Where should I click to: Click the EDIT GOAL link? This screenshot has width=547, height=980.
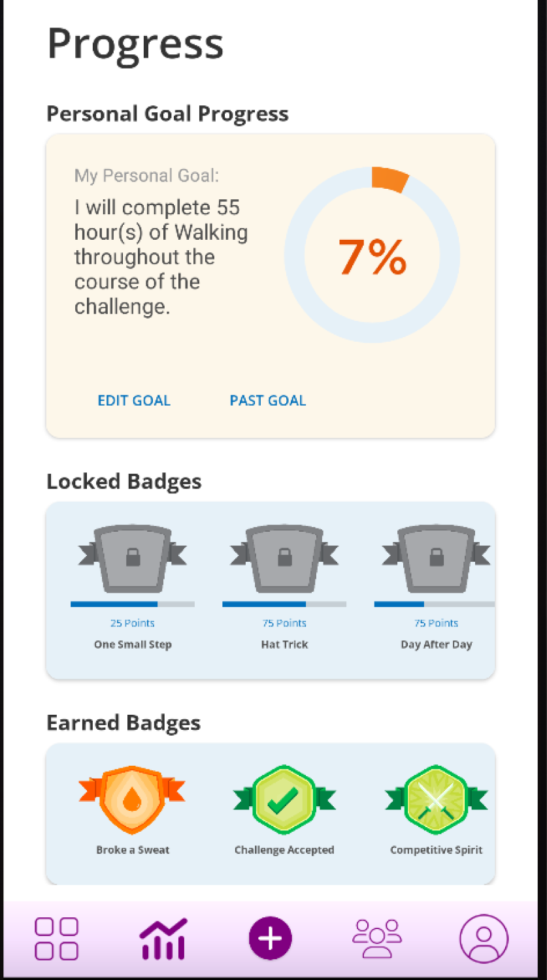pyautogui.click(x=134, y=400)
